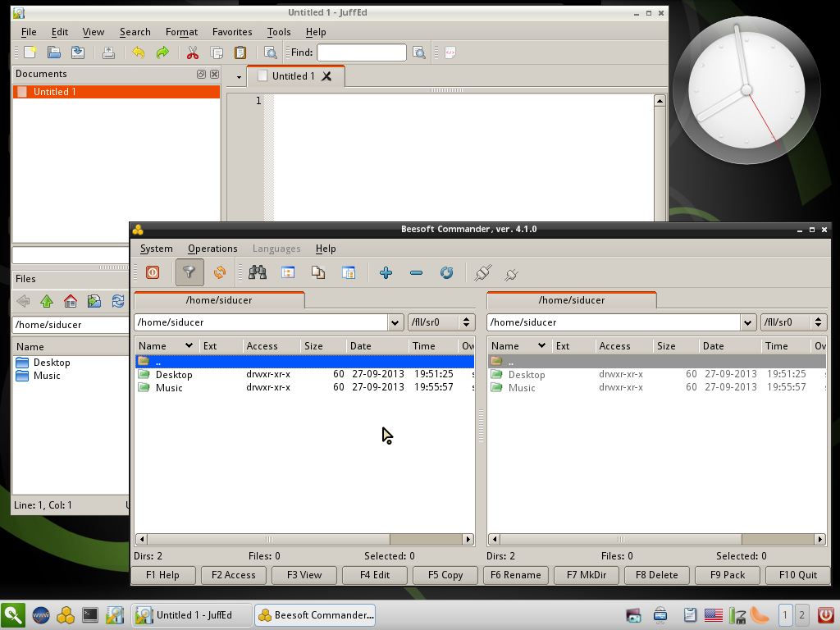
Task: Switch to workspace 2 in taskbar pager
Action: (x=801, y=615)
